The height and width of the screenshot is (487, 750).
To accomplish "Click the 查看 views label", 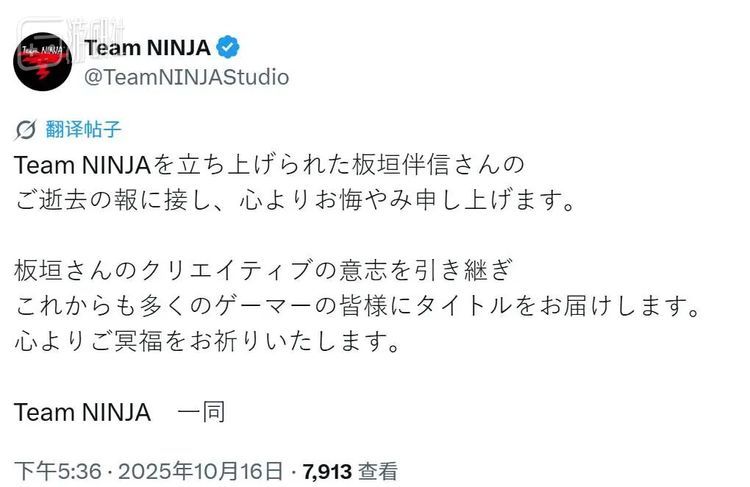I will [x=379, y=470].
